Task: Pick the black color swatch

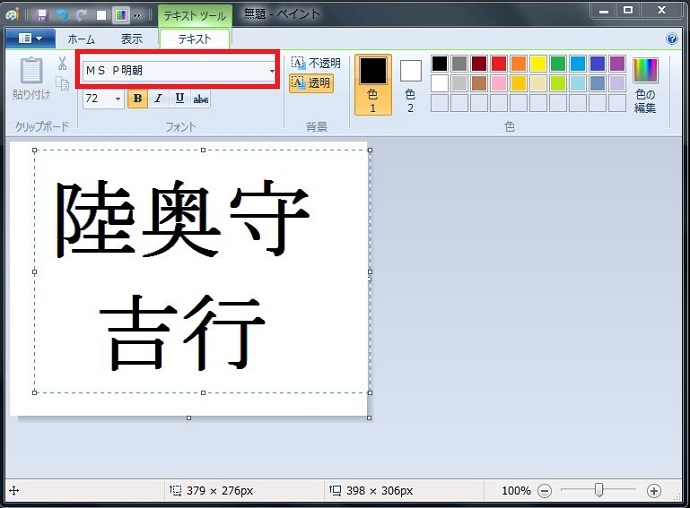Action: 439,64
